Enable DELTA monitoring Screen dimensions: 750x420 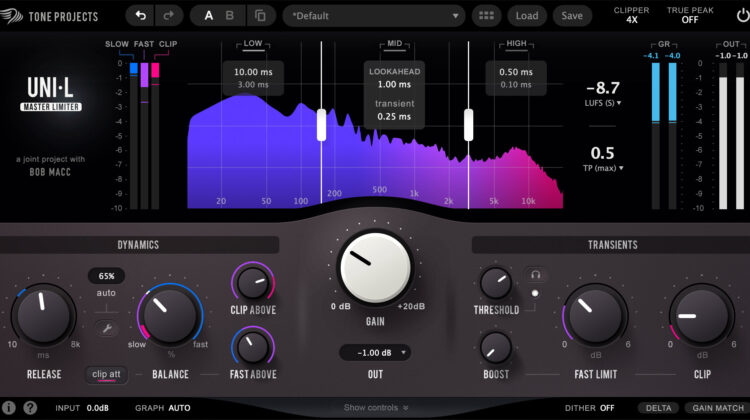point(658,408)
